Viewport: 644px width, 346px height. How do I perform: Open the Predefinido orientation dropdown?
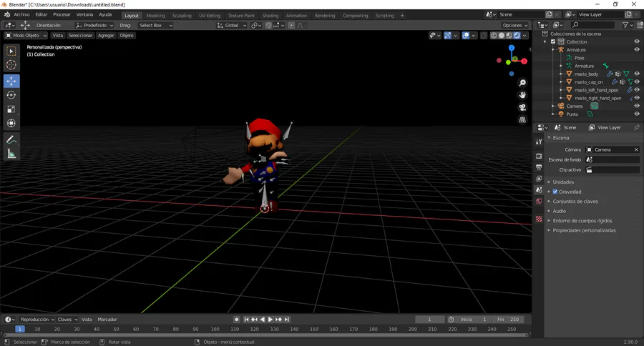click(94, 26)
